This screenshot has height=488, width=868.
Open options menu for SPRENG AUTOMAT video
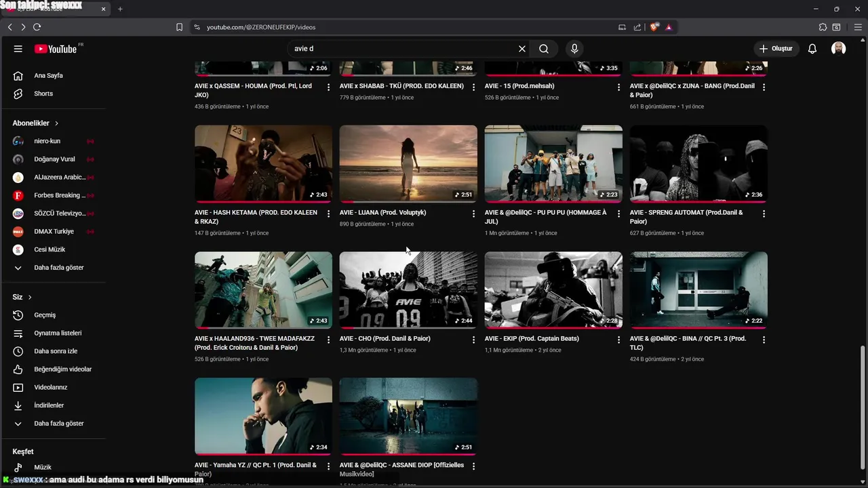(764, 213)
